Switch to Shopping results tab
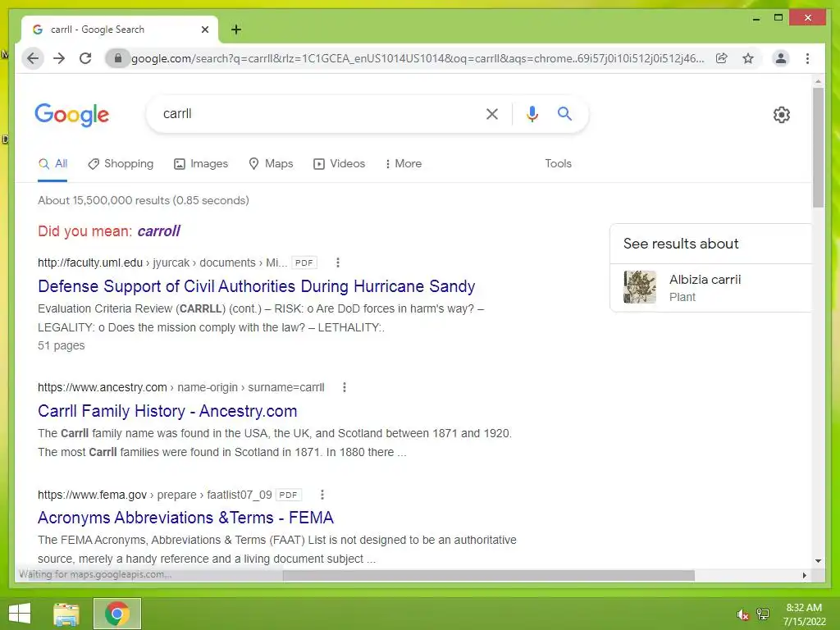Viewport: 840px width, 630px height. tap(121, 164)
